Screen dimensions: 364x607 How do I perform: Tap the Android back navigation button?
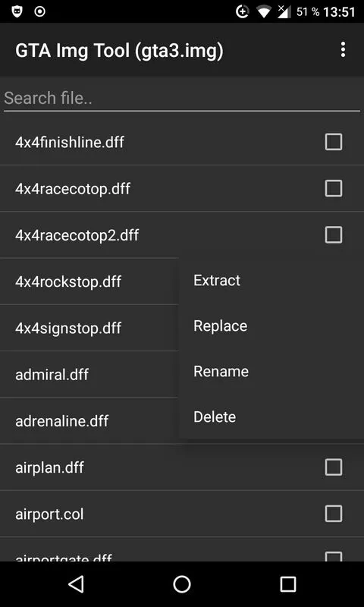coord(76,583)
